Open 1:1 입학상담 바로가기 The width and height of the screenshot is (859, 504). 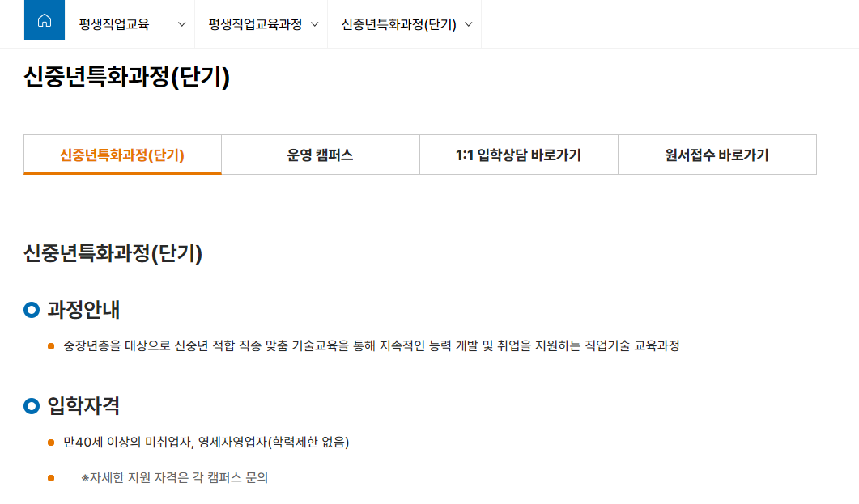click(518, 154)
